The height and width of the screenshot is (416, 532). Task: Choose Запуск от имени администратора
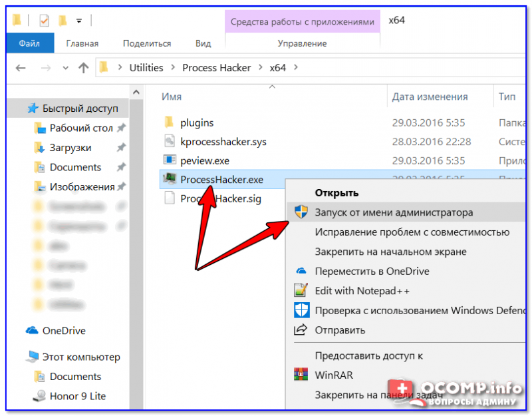coord(394,212)
